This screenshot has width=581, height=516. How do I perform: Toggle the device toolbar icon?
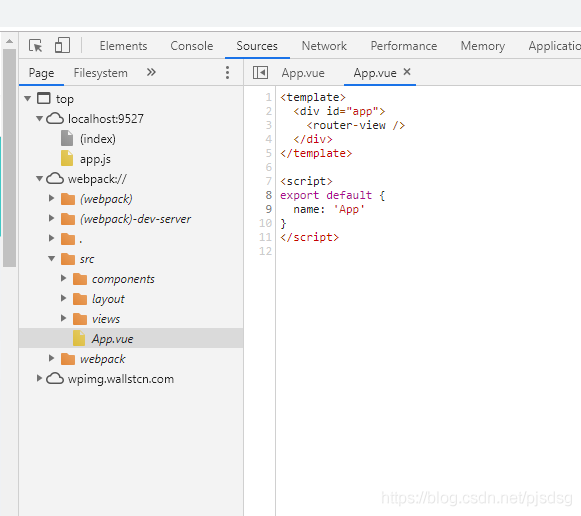pos(62,46)
